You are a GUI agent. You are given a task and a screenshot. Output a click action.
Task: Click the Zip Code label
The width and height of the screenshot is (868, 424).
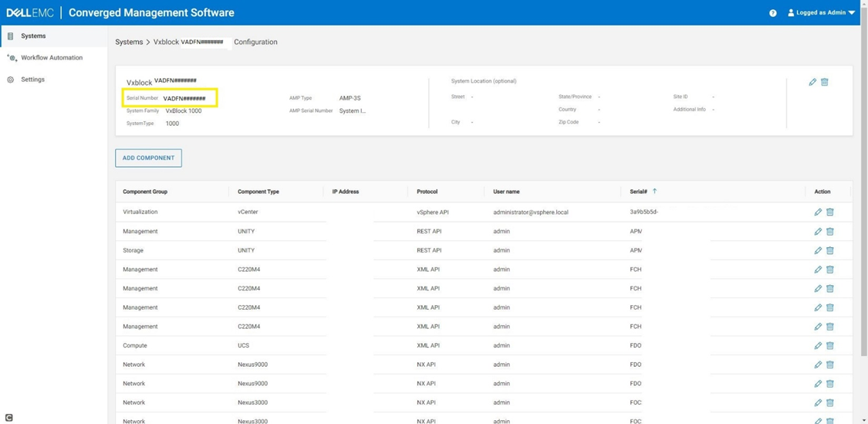coord(569,123)
